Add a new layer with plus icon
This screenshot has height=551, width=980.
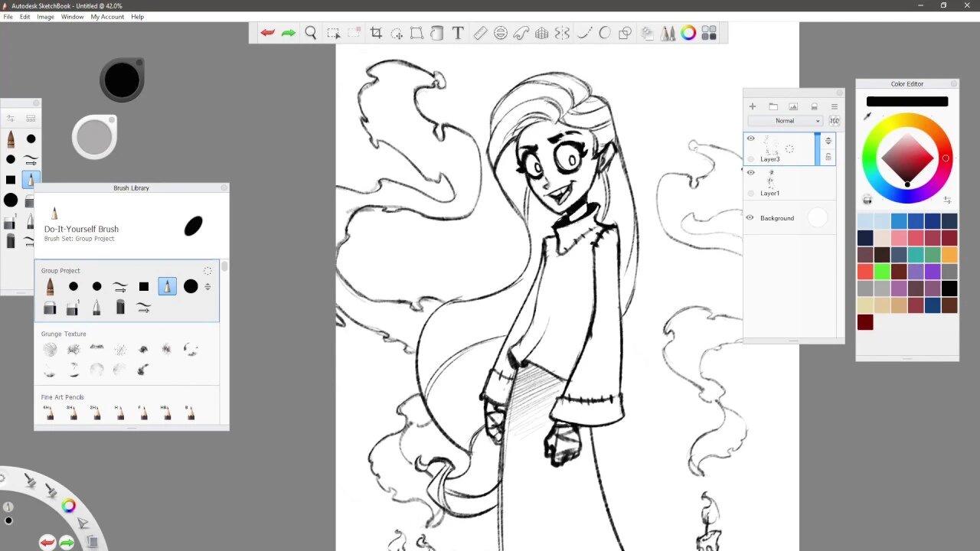tap(753, 106)
